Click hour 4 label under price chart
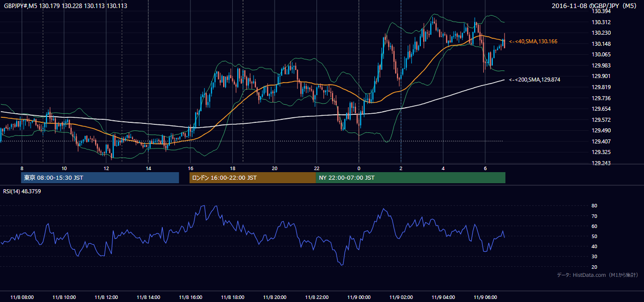Image resolution: width=644 pixels, height=302 pixels. pyautogui.click(x=443, y=168)
